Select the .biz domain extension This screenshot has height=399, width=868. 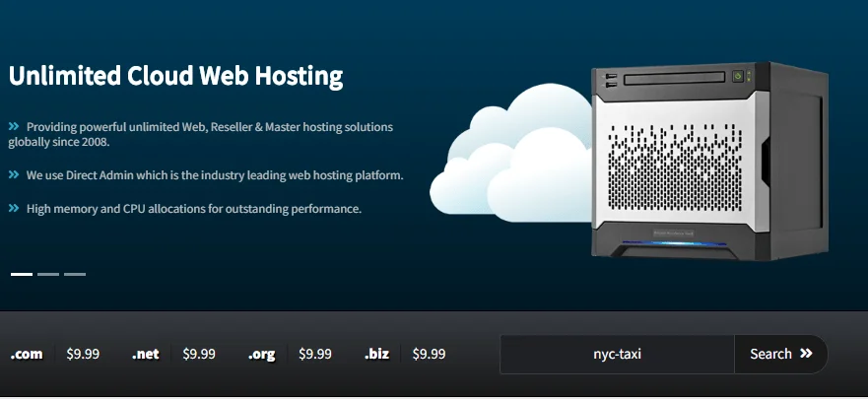pyautogui.click(x=377, y=354)
